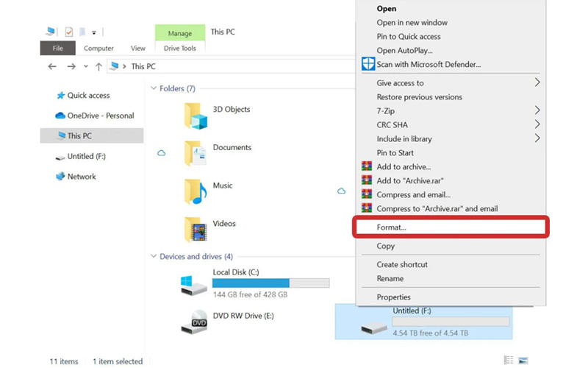588x368 pixels.
Task: Click the This PC address bar
Action: point(220,66)
